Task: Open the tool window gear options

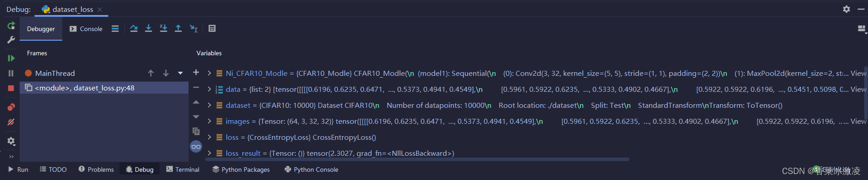Action: pos(847,9)
